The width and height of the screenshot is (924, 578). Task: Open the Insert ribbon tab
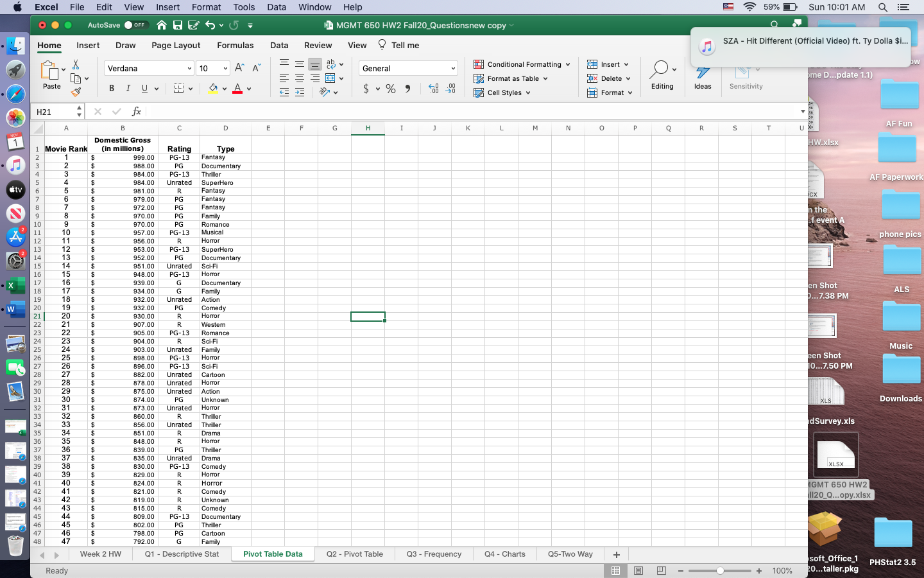coord(88,45)
